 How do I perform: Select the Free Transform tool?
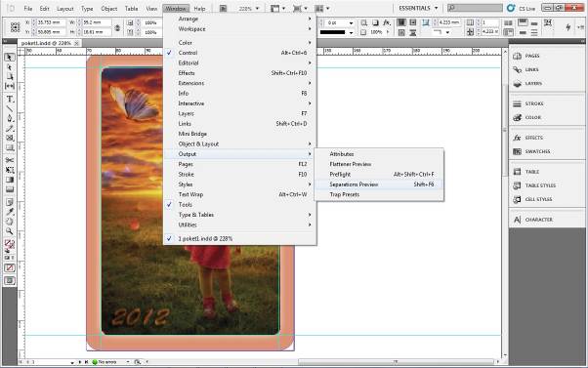pyautogui.click(x=10, y=170)
